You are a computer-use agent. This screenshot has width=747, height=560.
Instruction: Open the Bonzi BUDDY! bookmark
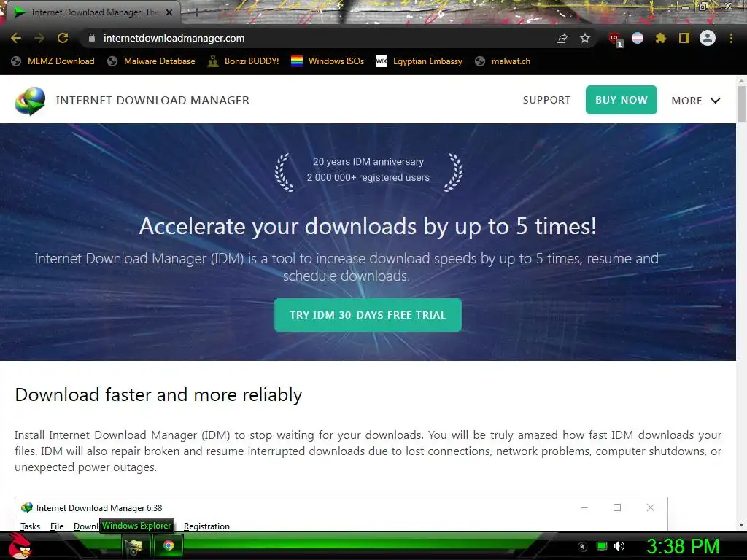tap(244, 61)
